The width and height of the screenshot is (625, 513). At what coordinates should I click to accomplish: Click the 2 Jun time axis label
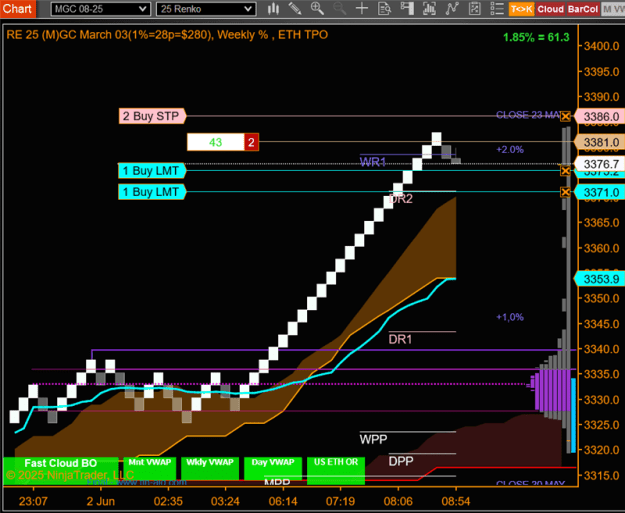100,501
